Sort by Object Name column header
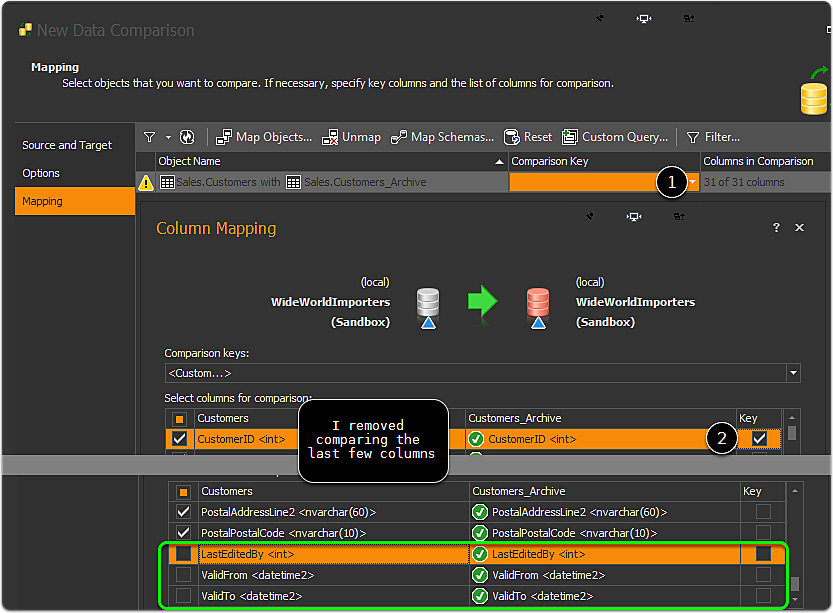833x613 pixels. click(x=332, y=161)
